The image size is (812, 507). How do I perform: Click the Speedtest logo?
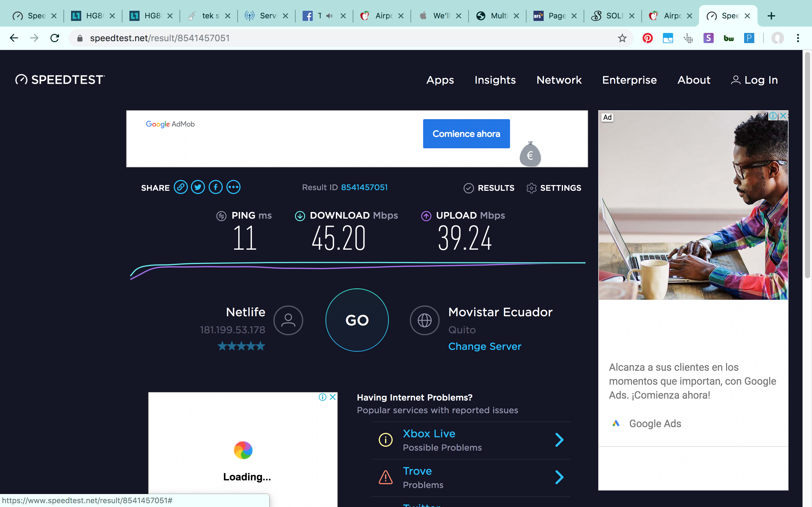(x=60, y=80)
